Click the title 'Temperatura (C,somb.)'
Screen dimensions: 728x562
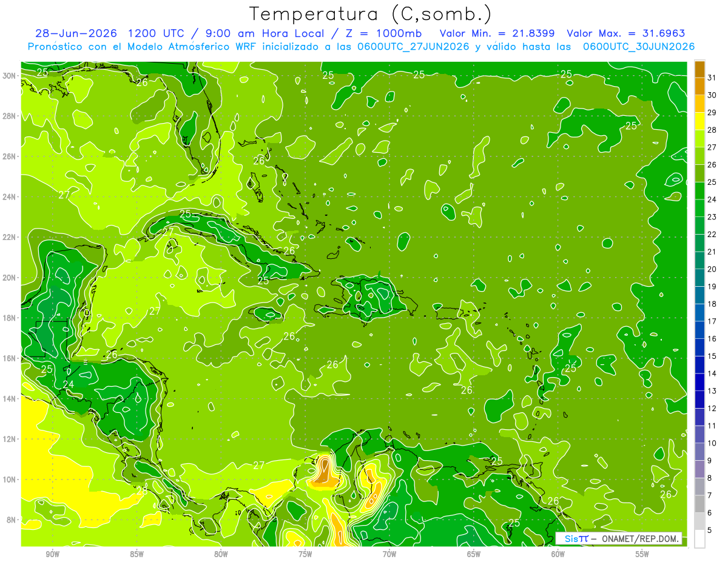click(x=370, y=14)
